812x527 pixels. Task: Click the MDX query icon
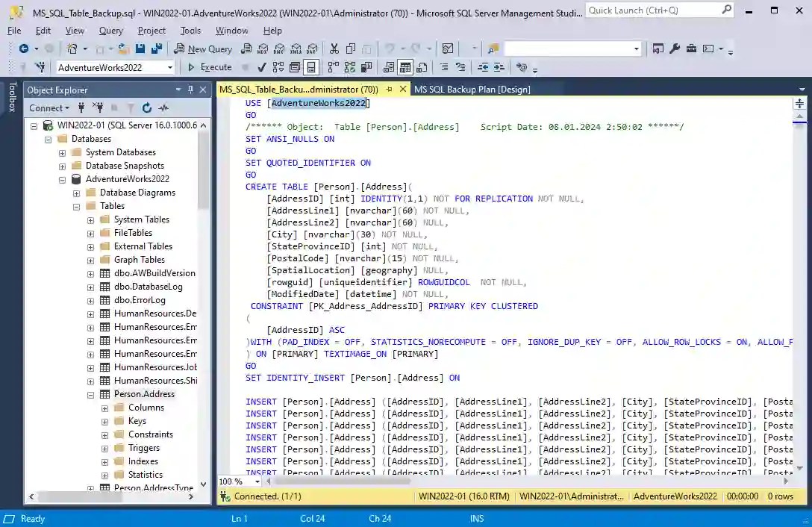tap(263, 49)
